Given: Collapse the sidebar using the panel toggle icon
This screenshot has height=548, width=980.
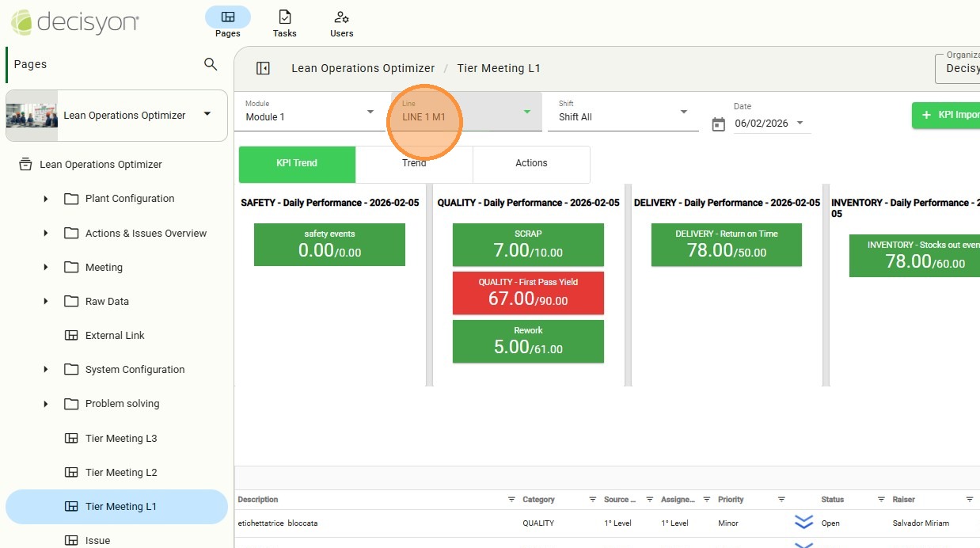Looking at the screenshot, I should tap(263, 68).
